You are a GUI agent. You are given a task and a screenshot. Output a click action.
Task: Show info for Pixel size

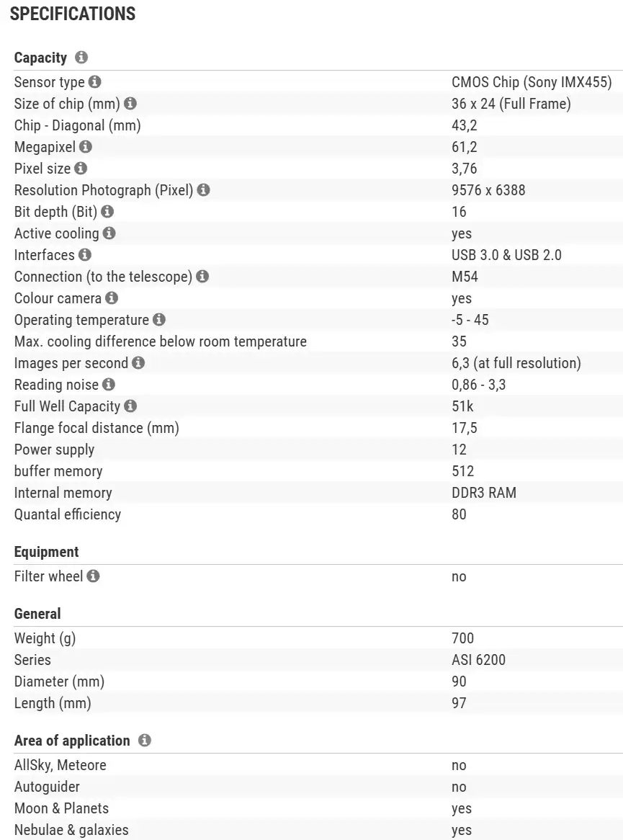tap(81, 169)
